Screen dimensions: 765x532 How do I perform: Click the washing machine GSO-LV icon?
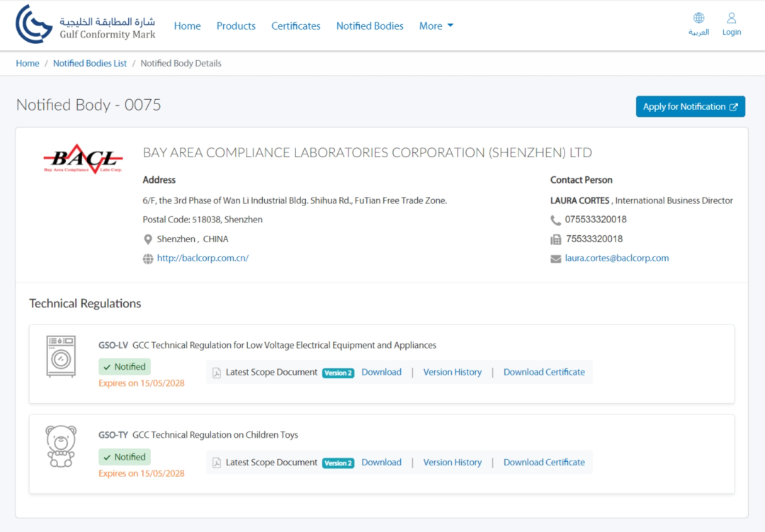pyautogui.click(x=61, y=356)
